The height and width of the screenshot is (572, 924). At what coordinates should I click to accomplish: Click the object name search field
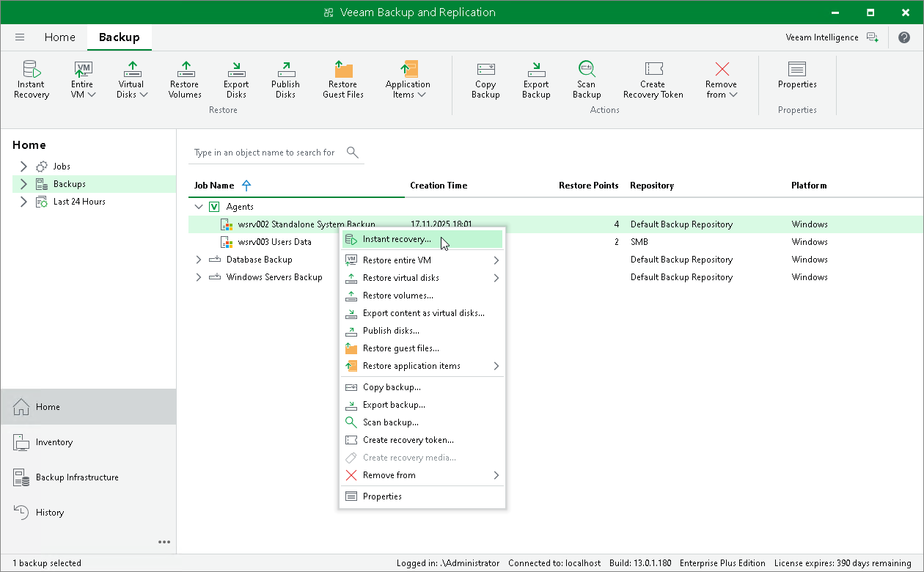pyautogui.click(x=265, y=153)
